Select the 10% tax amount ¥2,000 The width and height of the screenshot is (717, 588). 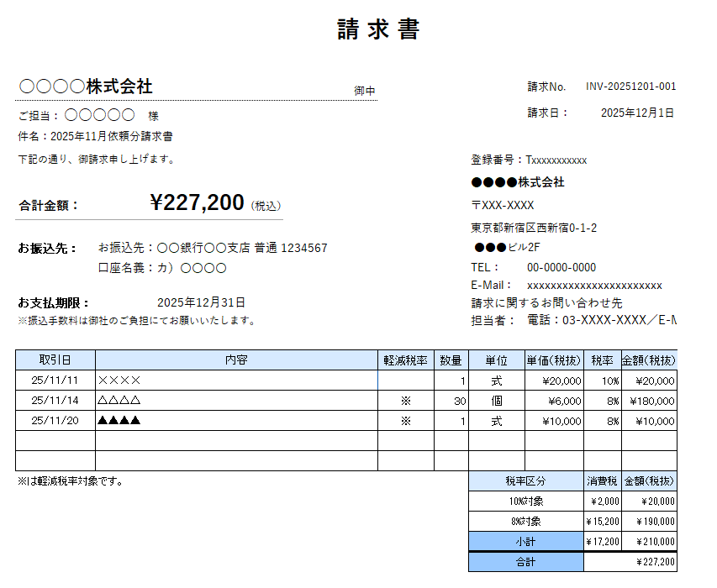point(602,501)
